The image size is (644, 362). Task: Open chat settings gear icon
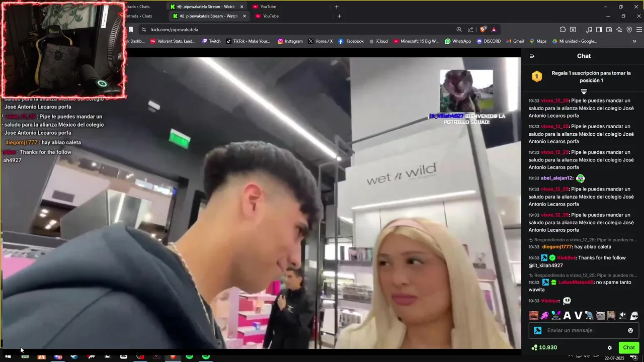(610, 348)
